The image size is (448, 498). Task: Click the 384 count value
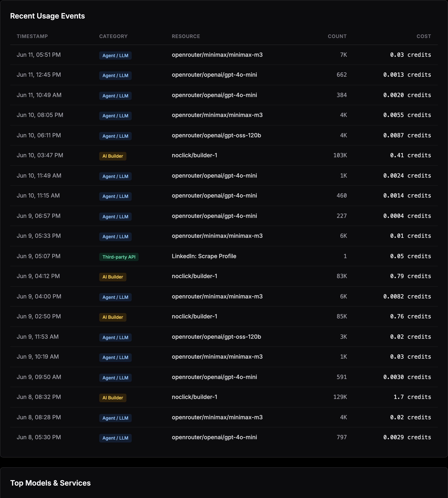click(x=342, y=95)
